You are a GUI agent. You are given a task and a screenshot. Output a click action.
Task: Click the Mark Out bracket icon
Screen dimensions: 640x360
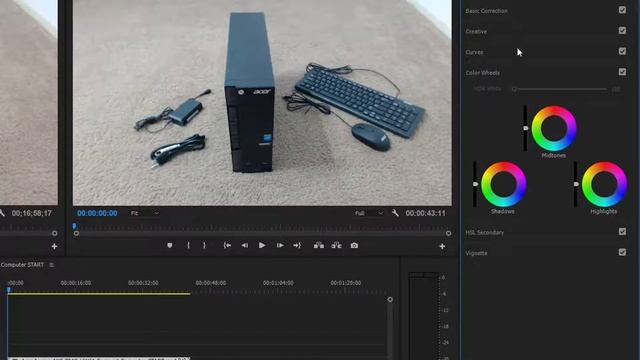204,245
